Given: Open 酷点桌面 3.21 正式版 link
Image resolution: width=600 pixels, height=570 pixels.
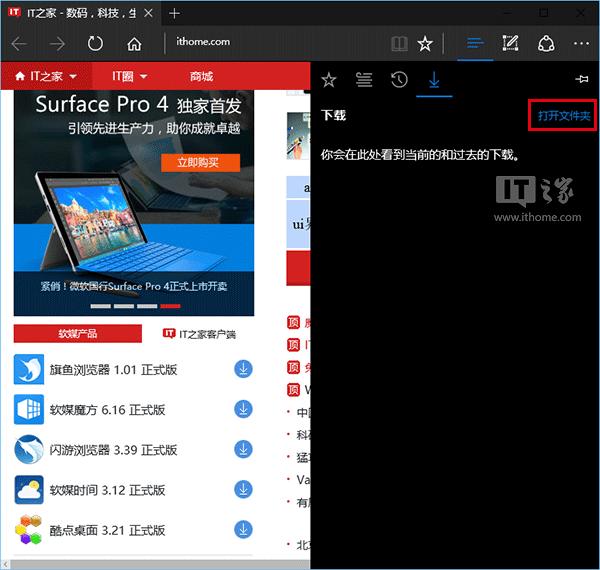Looking at the screenshot, I should 108,531.
